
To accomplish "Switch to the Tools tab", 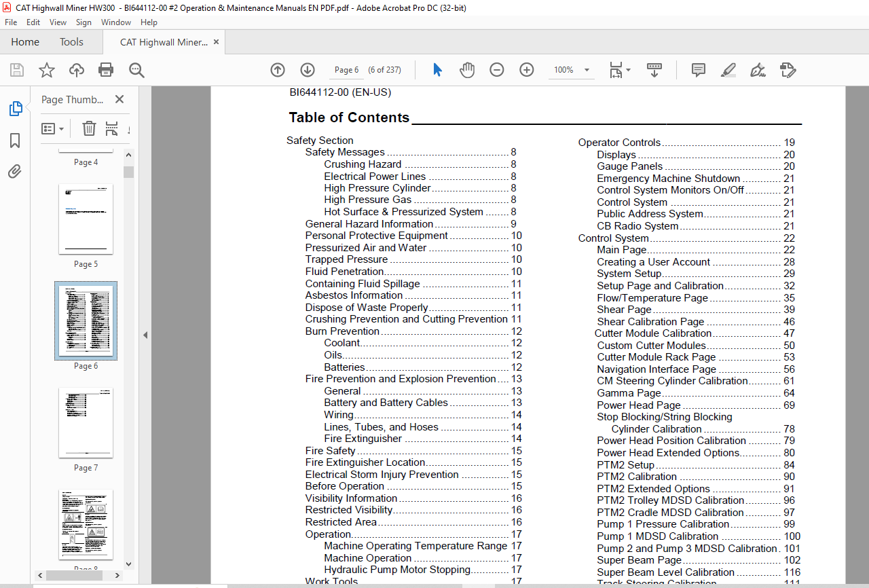I will 71,42.
